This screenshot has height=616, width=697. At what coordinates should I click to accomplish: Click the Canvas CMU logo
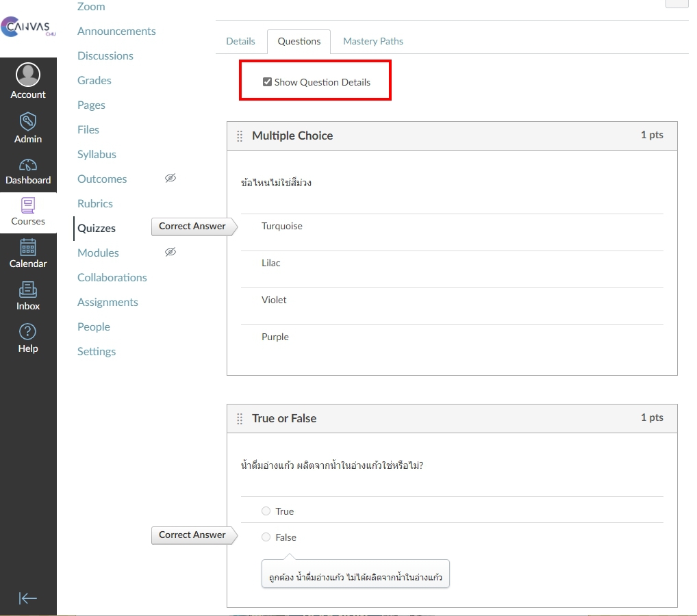28,27
